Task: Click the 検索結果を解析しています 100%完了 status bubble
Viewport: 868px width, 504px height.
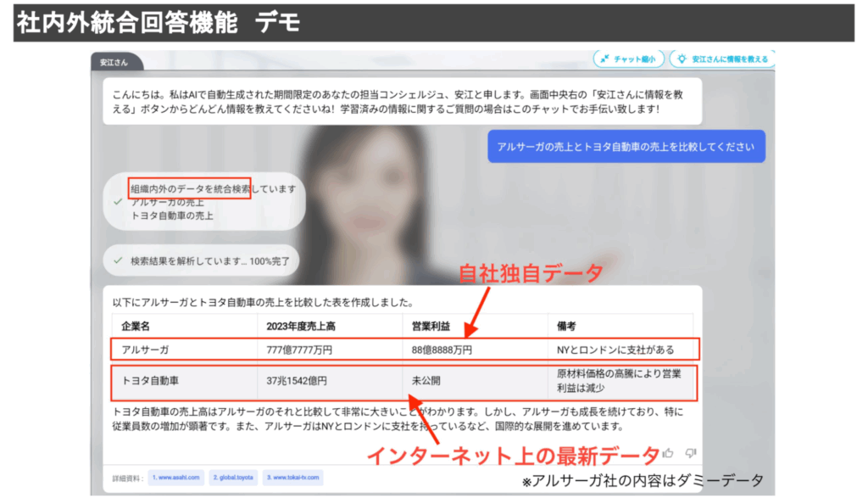Action: point(201,261)
